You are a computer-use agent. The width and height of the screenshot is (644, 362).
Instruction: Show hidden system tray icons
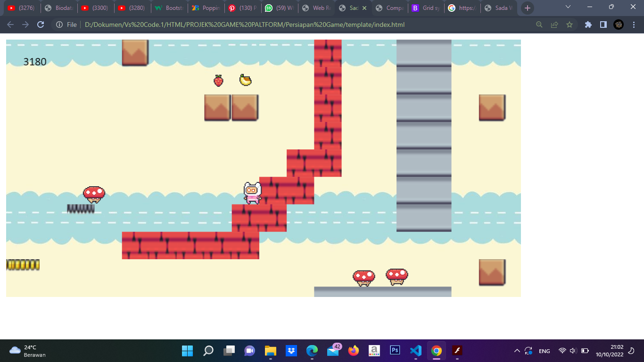pyautogui.click(x=517, y=351)
